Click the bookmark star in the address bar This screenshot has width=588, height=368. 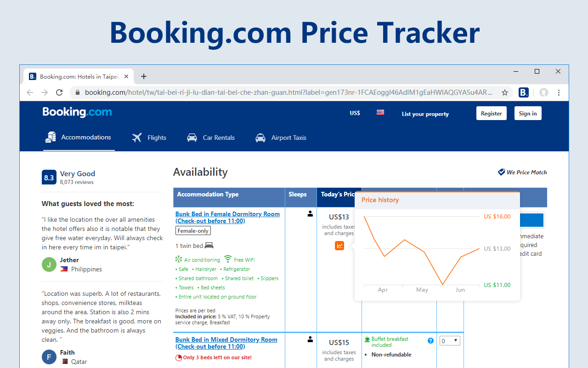coord(504,92)
